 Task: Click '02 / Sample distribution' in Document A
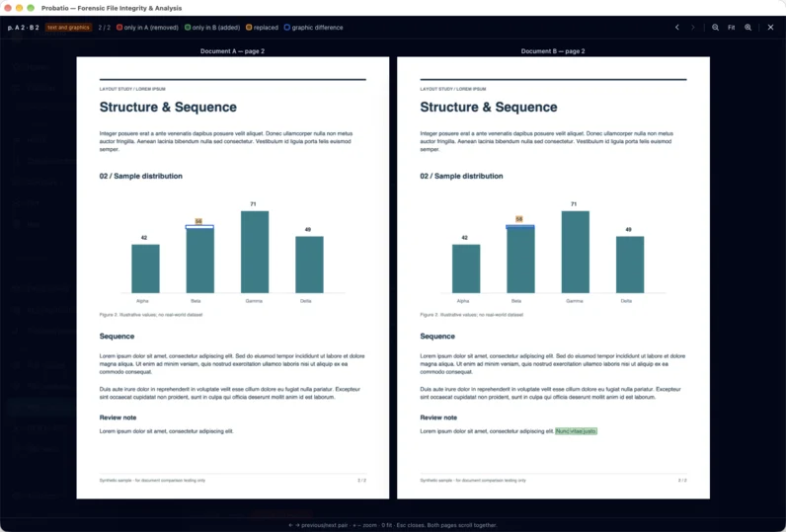point(141,176)
